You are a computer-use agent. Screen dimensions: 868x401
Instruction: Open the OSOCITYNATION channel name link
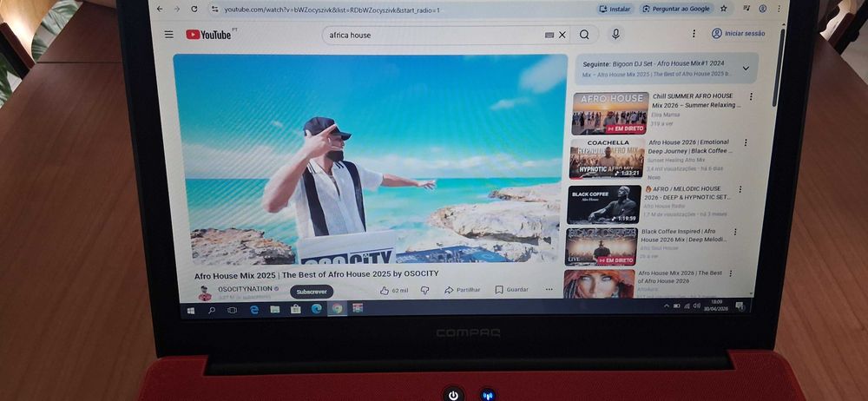tap(245, 288)
